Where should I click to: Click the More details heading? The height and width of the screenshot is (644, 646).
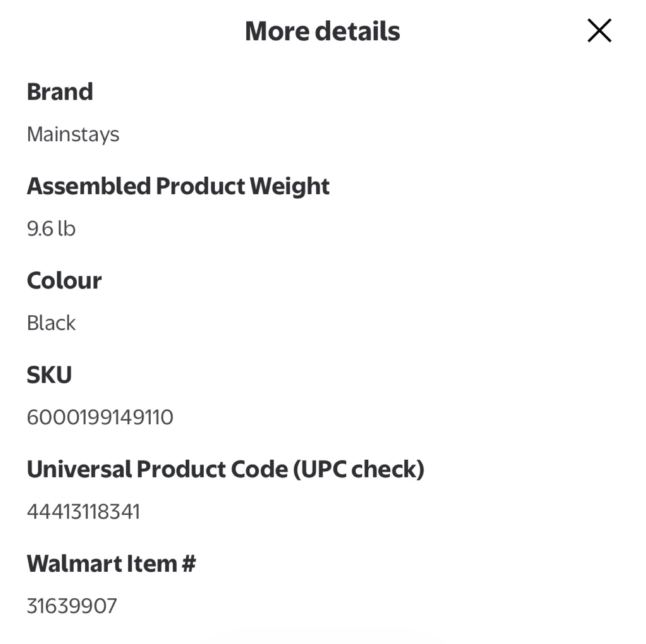pyautogui.click(x=322, y=31)
